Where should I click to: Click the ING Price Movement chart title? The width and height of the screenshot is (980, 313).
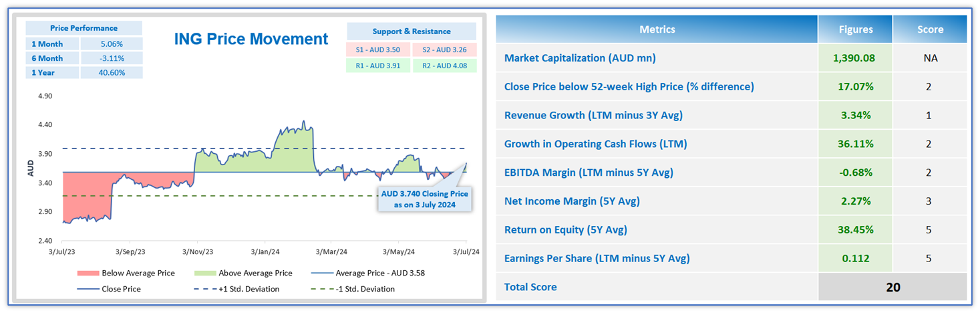tap(251, 39)
